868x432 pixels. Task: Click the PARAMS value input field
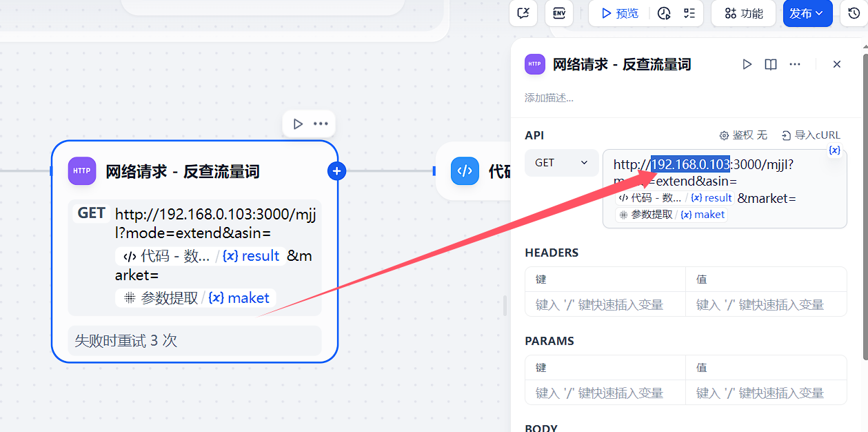766,393
